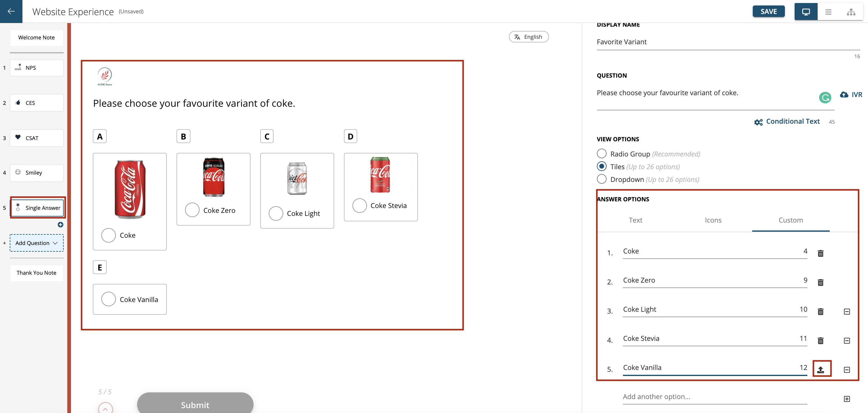Click the Grammarly icon in question field
The image size is (868, 413).
click(825, 98)
